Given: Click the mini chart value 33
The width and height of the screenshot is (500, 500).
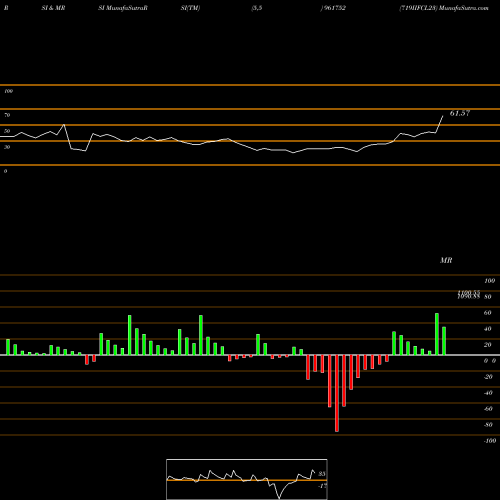Looking at the screenshot, I should tap(322, 474).
